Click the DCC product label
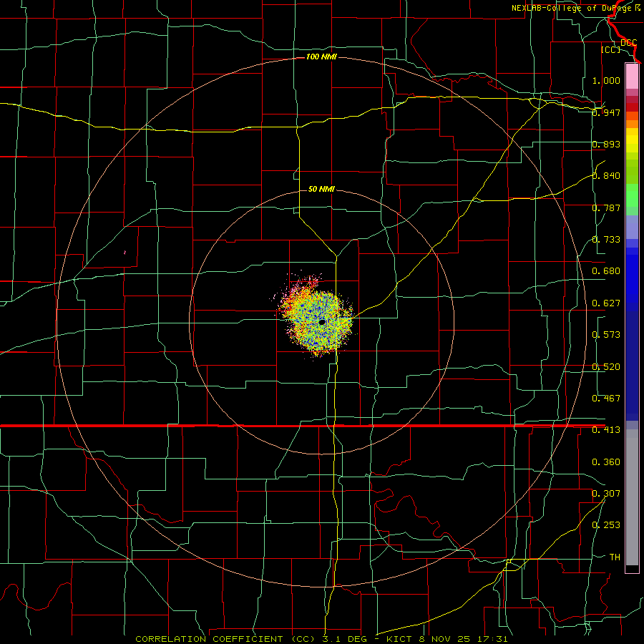This screenshot has width=644, height=644. point(629,42)
